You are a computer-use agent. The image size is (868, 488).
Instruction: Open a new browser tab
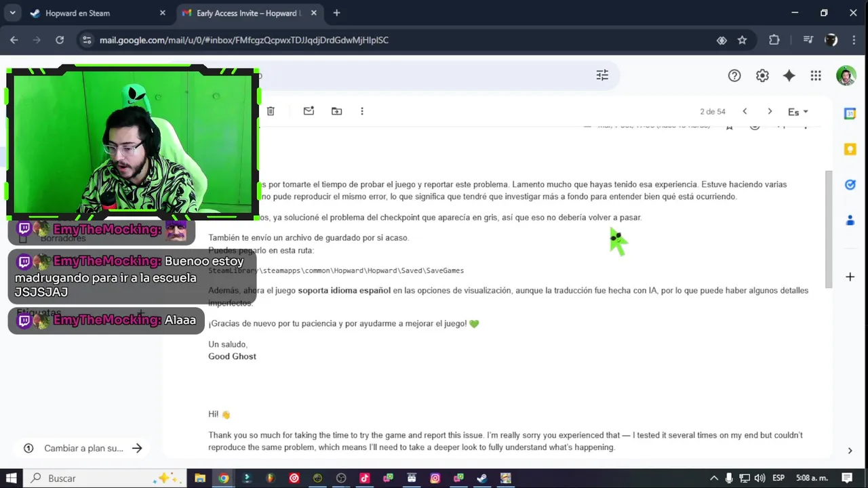[x=336, y=13]
